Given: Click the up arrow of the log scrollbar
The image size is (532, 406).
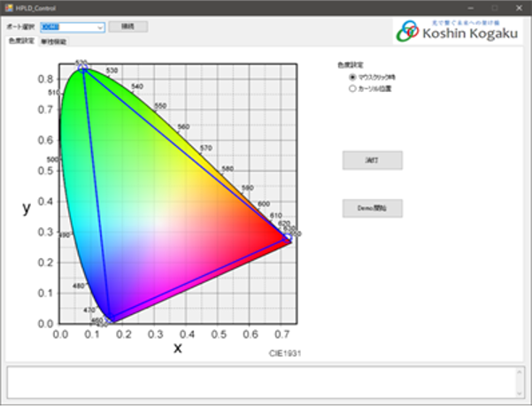Looking at the screenshot, I should click(520, 372).
